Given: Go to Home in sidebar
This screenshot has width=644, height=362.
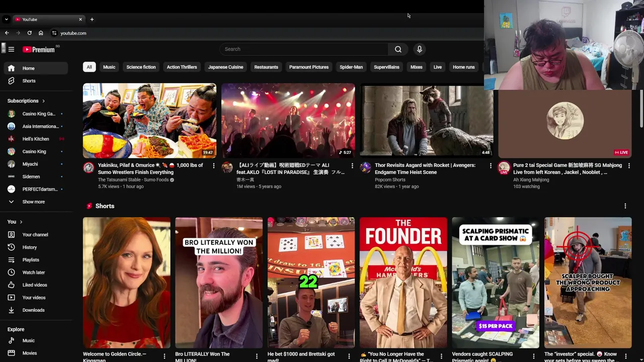Looking at the screenshot, I should [x=35, y=68].
